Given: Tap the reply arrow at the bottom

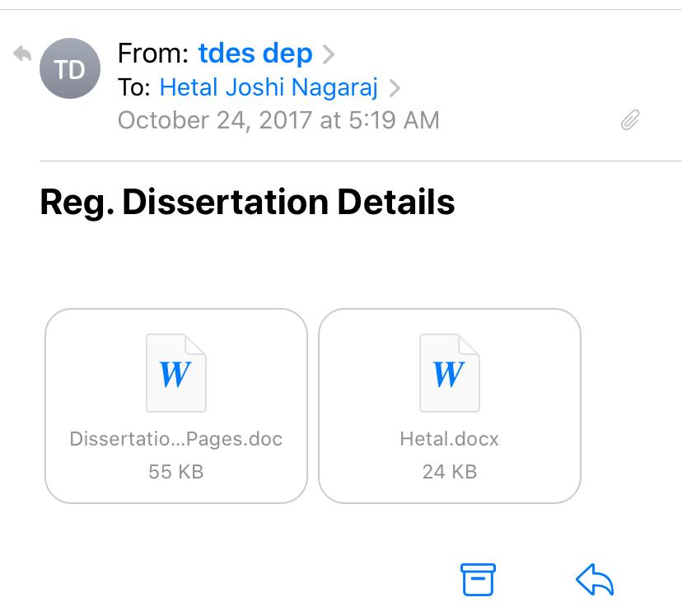Looking at the screenshot, I should click(595, 580).
